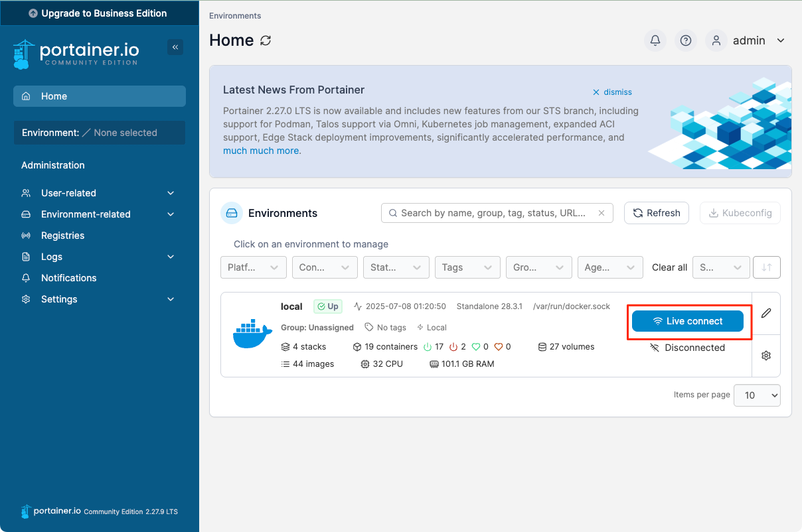
Task: Click the Environments panel header icon
Action: [x=232, y=213]
